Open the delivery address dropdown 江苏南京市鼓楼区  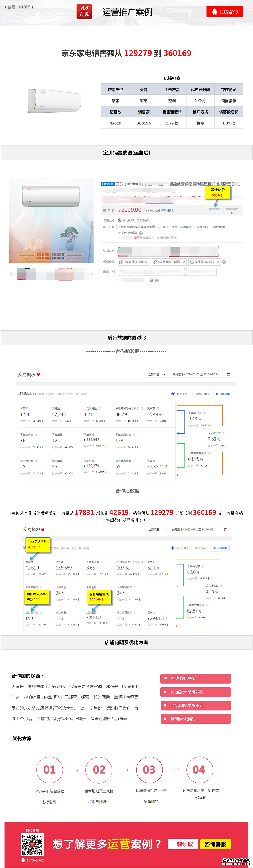[139, 227]
